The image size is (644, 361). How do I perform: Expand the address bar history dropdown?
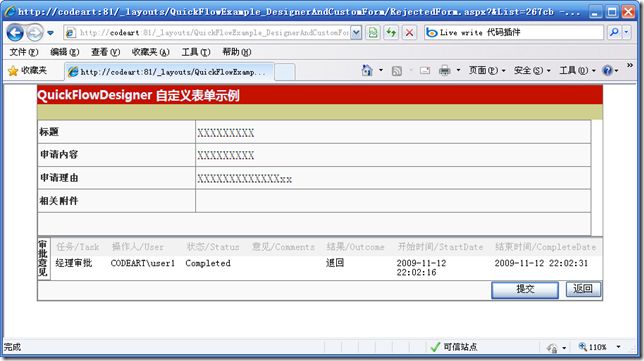[x=356, y=32]
